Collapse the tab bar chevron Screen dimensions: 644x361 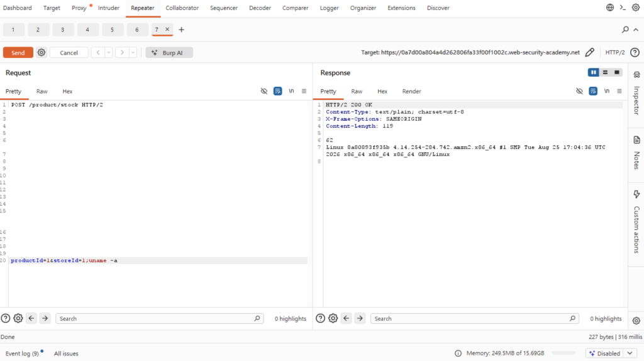pos(636,30)
